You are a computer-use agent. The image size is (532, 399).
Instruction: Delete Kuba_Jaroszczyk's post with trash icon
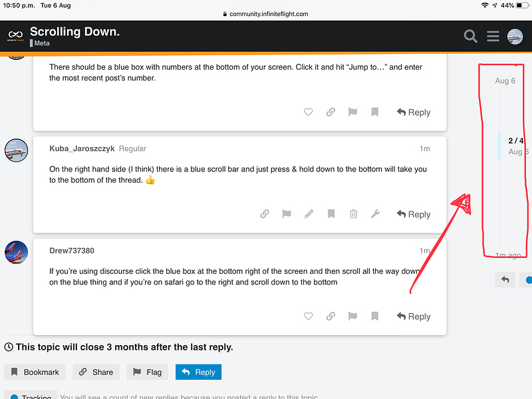354,213
